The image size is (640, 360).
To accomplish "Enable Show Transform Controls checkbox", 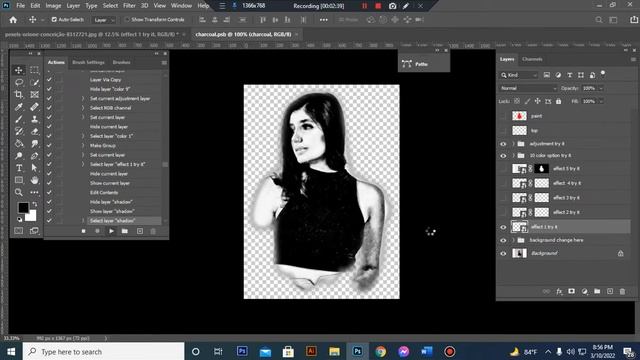I will (x=127, y=20).
